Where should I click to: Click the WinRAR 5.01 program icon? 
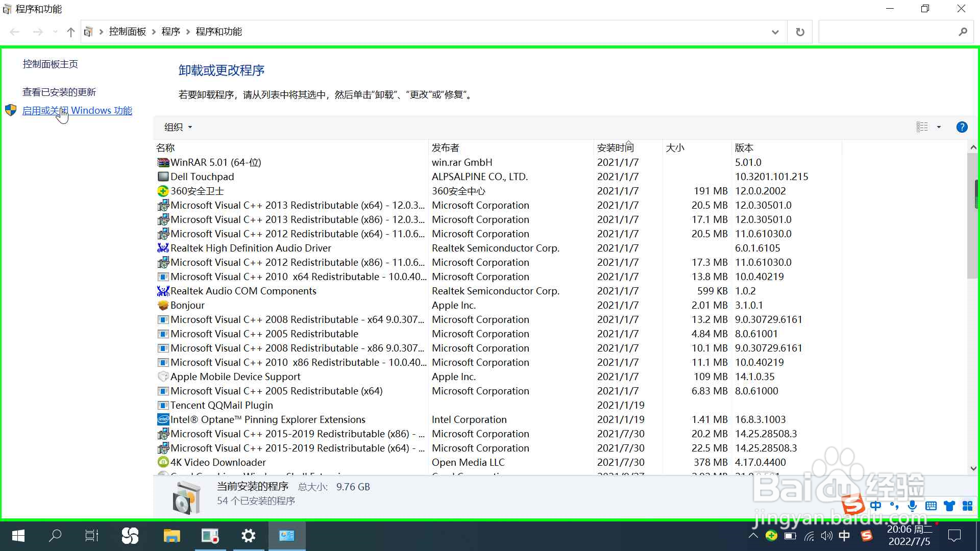click(x=163, y=162)
